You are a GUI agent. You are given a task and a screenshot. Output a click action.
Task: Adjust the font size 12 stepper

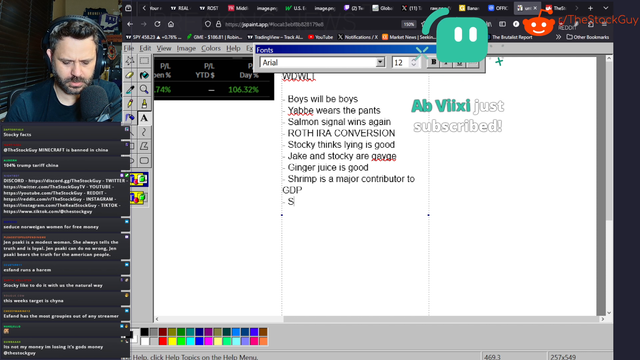[x=414, y=62]
